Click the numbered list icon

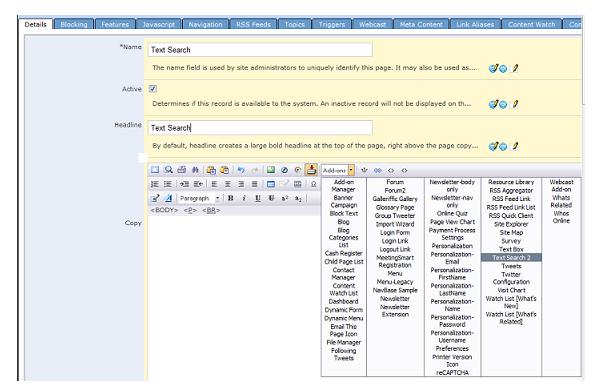tap(154, 184)
